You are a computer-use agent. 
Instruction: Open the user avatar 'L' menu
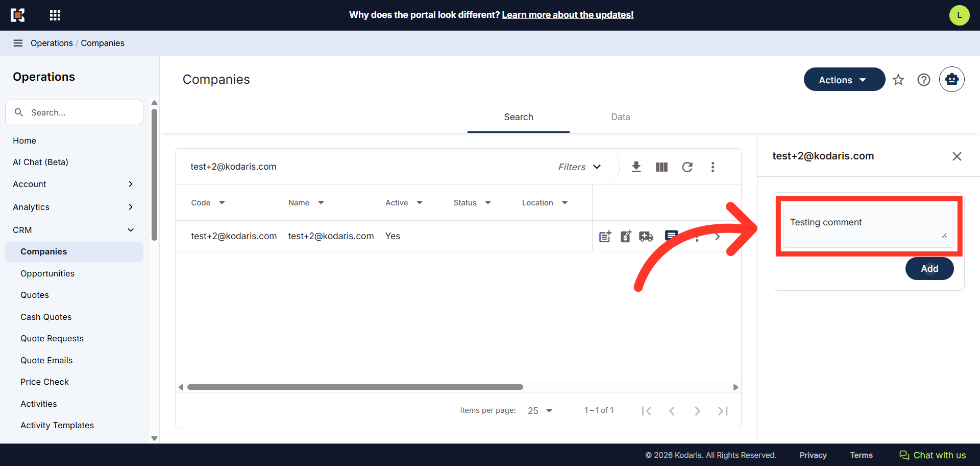[x=959, y=15]
